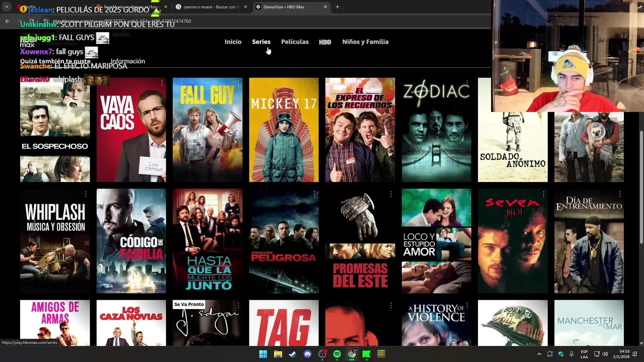This screenshot has width=644, height=362.
Task: Open A History of Violence poster
Action: [436, 323]
